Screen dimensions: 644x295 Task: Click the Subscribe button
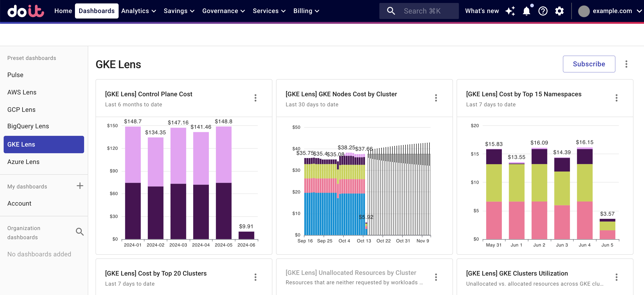pyautogui.click(x=589, y=64)
